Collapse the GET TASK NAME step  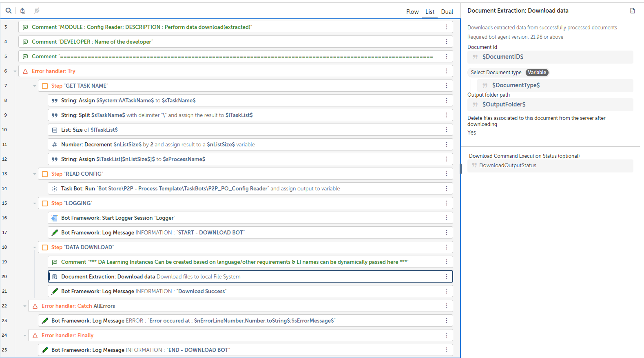(x=35, y=86)
